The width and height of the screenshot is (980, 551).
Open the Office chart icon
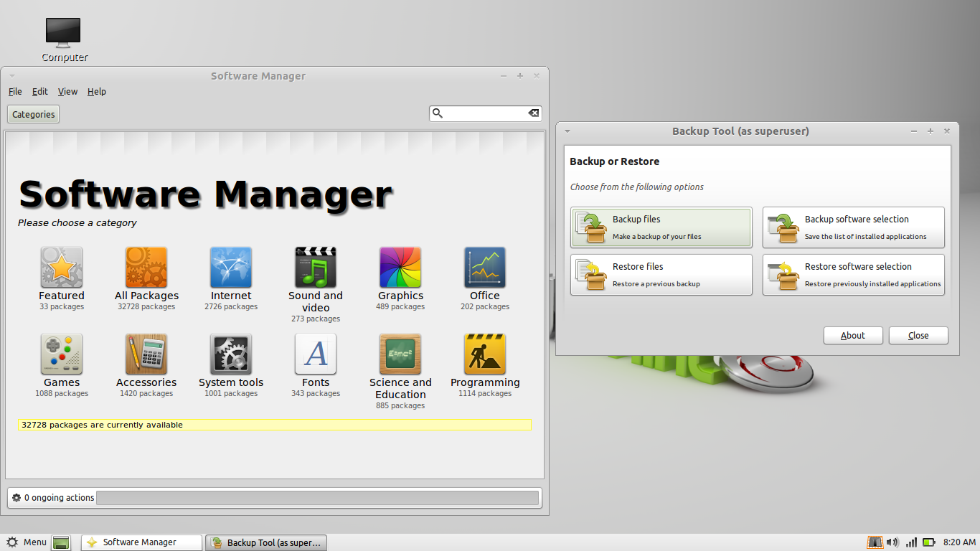point(485,268)
